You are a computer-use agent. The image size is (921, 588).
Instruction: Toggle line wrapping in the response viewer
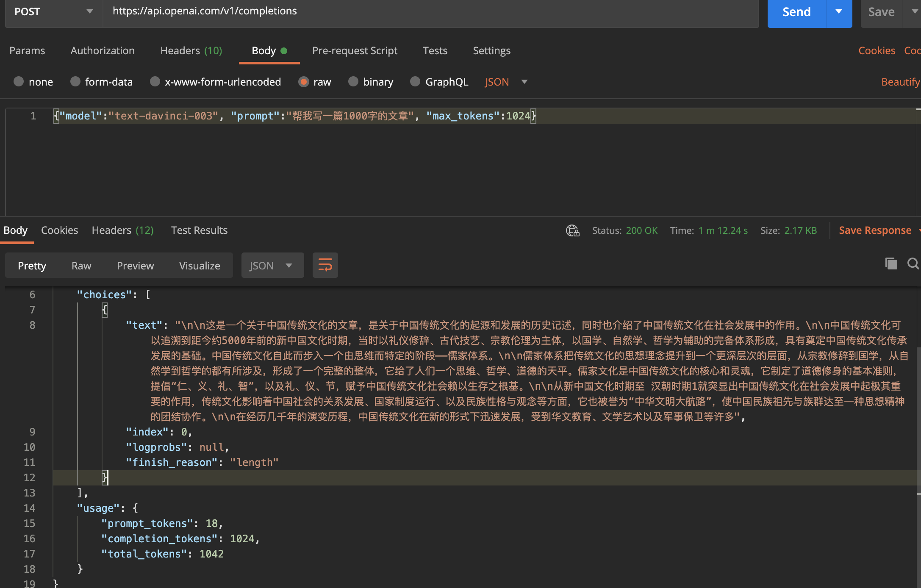point(325,265)
